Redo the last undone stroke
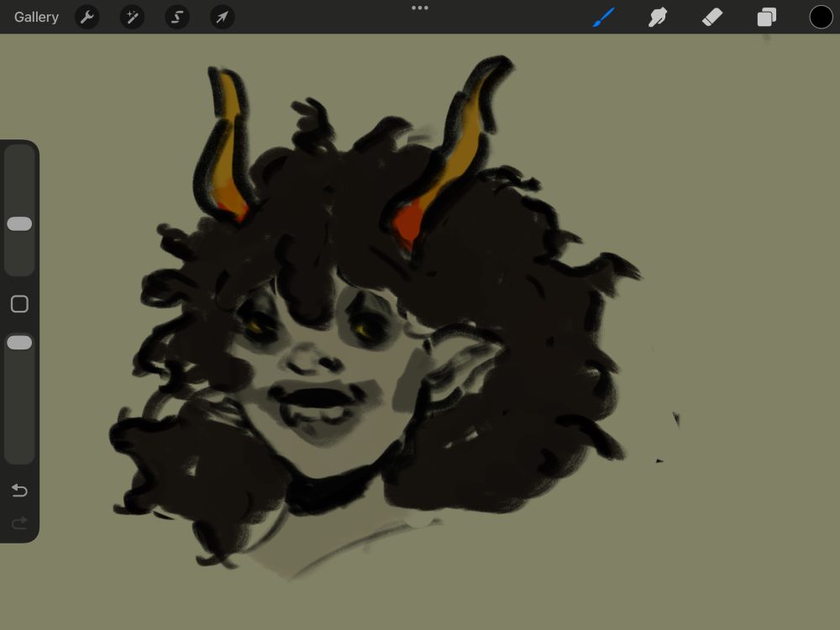Screen dimensions: 840x630 tap(19, 522)
